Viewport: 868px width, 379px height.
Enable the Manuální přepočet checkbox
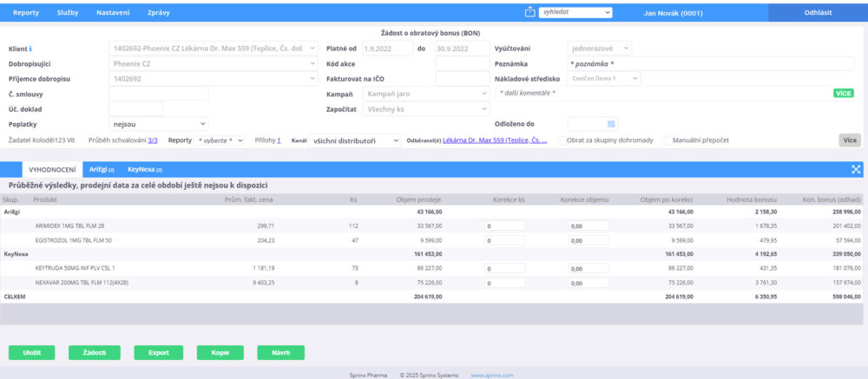pos(668,140)
